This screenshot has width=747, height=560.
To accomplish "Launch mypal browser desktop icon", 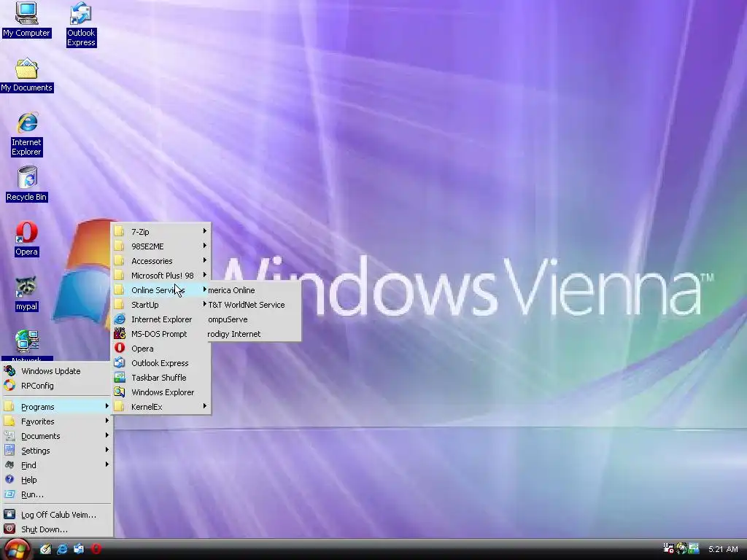I will tap(27, 294).
